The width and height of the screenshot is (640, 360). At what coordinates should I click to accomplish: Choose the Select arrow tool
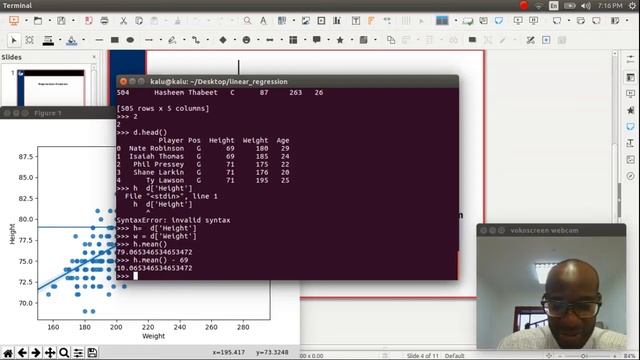click(x=14, y=40)
